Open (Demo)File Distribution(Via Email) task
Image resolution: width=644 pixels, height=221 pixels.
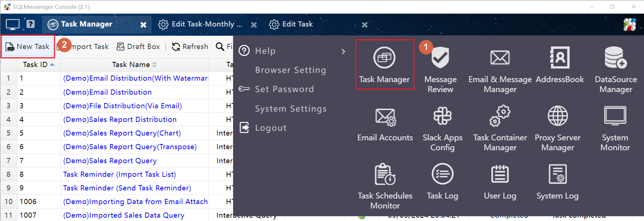[123, 106]
